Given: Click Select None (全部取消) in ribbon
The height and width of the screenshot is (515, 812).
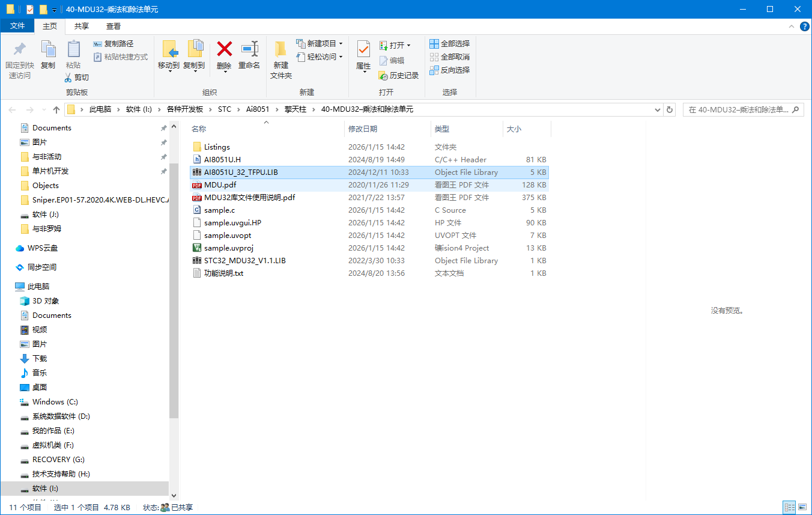Looking at the screenshot, I should [x=449, y=57].
